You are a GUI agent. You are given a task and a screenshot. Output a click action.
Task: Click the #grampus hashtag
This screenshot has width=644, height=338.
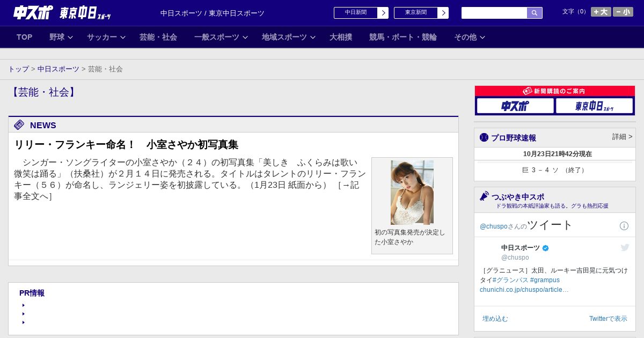tap(545, 280)
